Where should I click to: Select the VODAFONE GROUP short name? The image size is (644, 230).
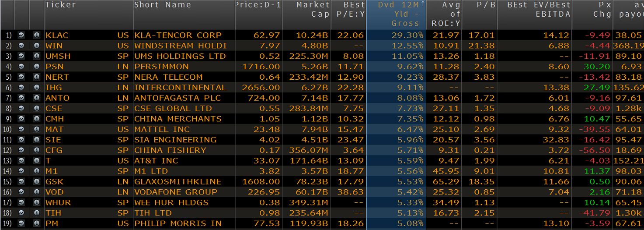[176, 192]
